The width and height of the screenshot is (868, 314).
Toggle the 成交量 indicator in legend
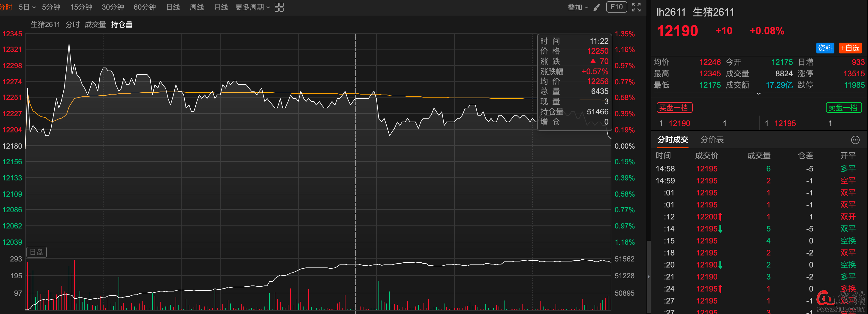[x=95, y=25]
